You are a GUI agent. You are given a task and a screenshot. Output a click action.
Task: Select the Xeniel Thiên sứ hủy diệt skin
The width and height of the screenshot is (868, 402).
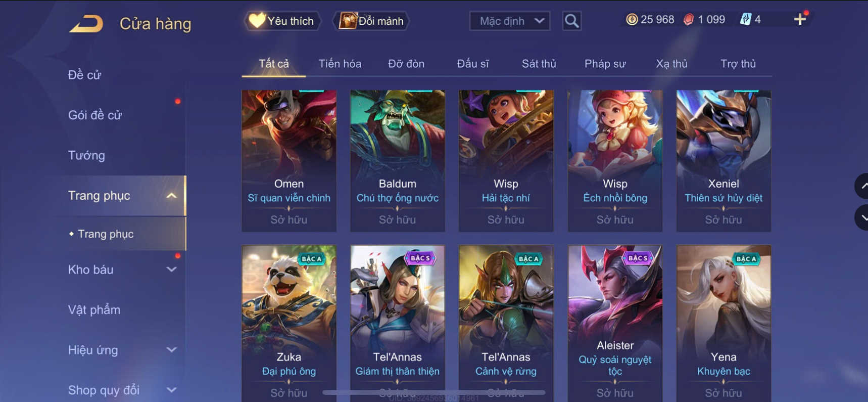pyautogui.click(x=724, y=161)
